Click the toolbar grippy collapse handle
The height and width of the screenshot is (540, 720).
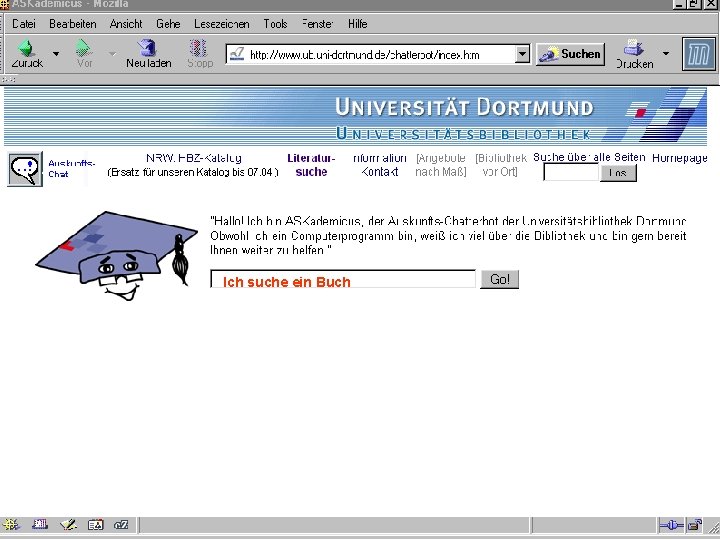pyautogui.click(x=9, y=79)
